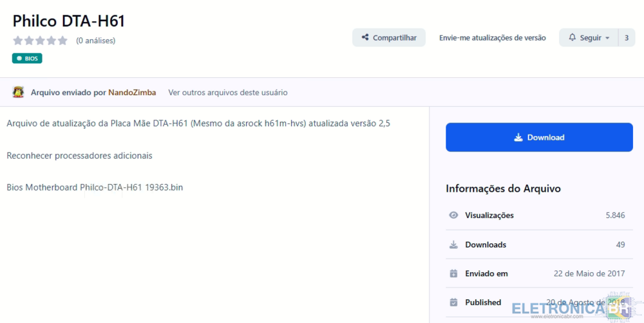
Task: Click the first rating star
Action: point(17,41)
